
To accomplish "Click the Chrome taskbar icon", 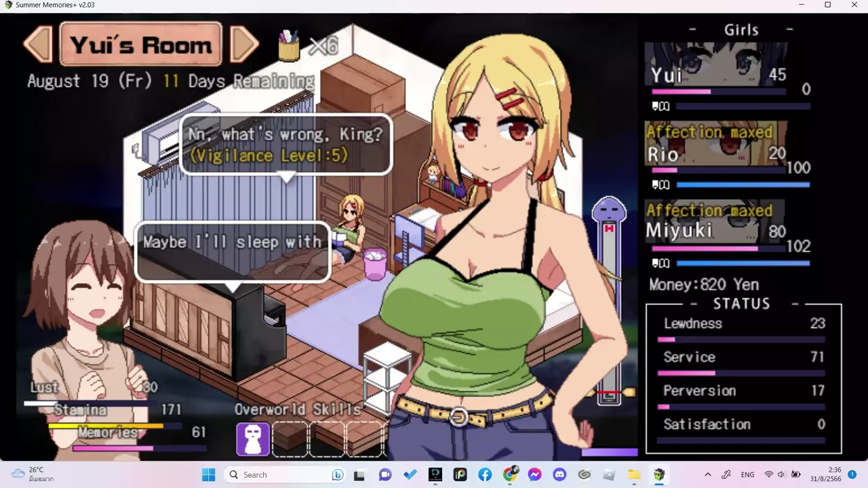I will click(510, 474).
